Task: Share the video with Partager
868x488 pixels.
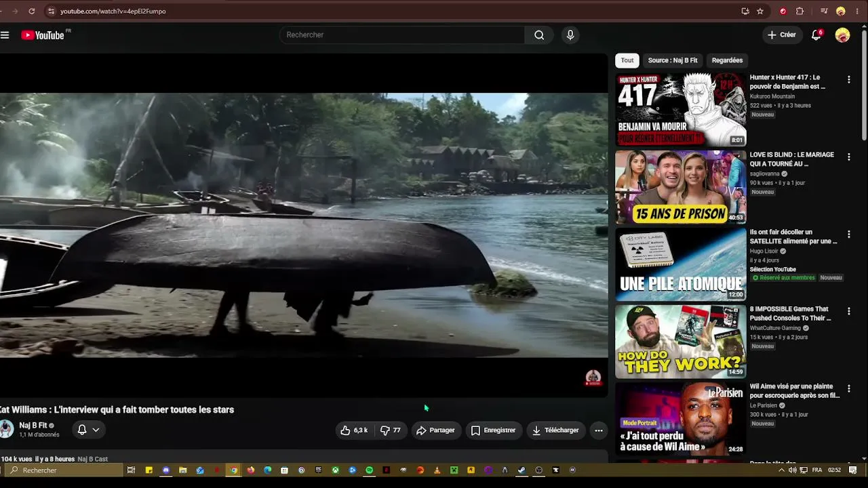Action: (x=435, y=430)
